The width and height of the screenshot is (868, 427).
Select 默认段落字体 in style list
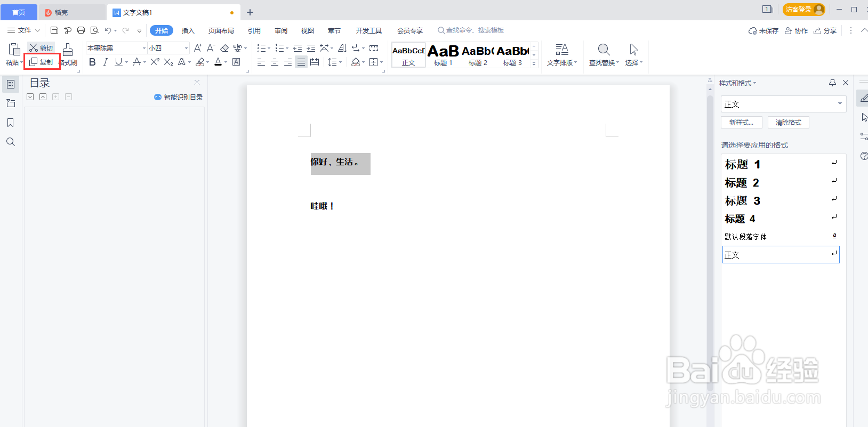click(x=781, y=237)
